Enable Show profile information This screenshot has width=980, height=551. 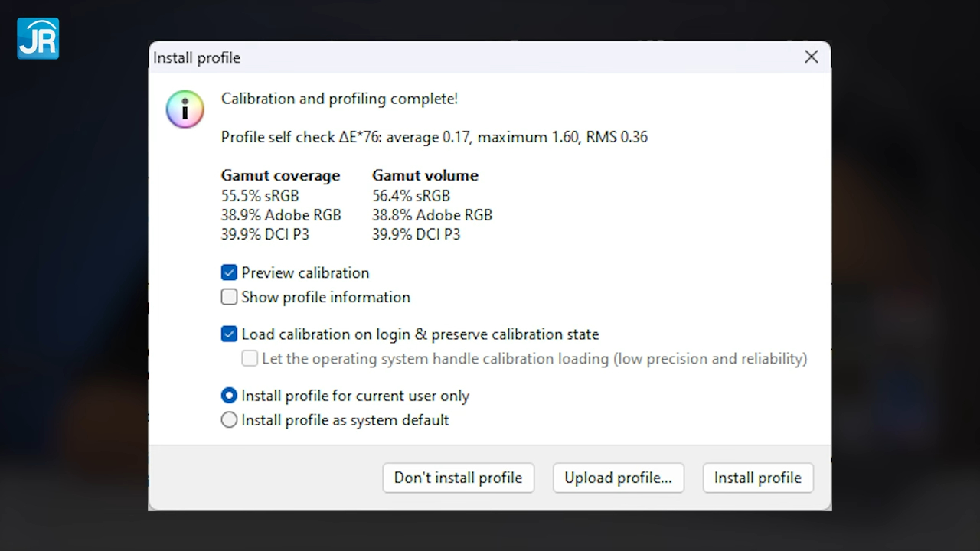(x=229, y=297)
